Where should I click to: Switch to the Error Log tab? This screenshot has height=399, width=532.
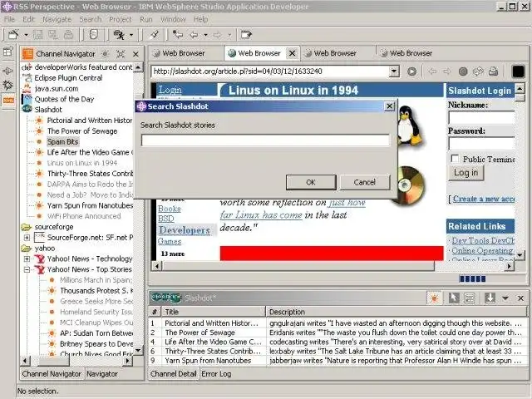(216, 373)
